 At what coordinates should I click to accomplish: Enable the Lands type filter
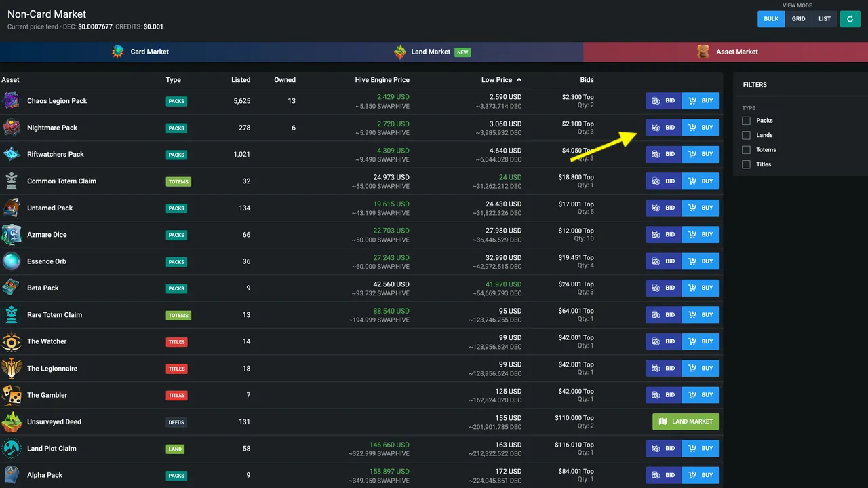[746, 135]
